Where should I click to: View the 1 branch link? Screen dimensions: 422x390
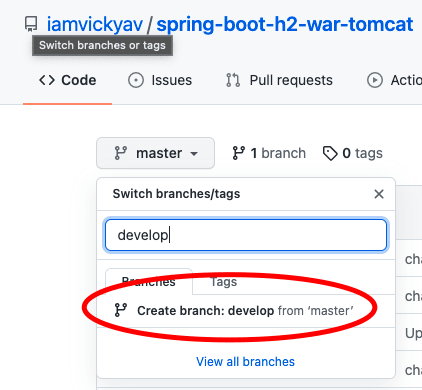269,153
